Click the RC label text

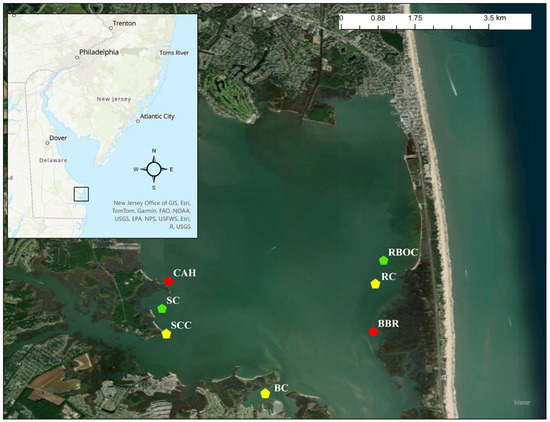click(388, 276)
